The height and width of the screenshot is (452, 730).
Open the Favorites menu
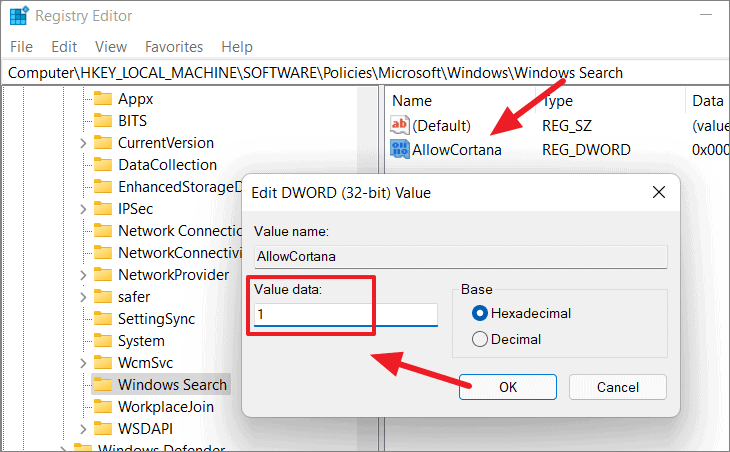point(174,47)
